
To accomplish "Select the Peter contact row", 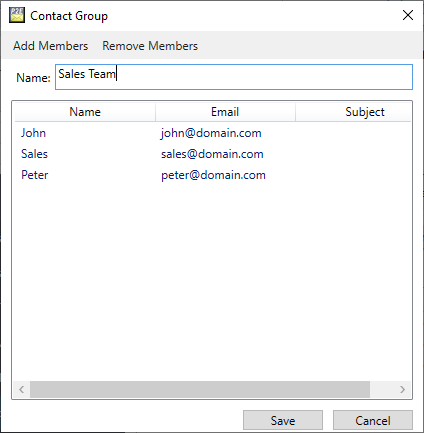I will pos(213,175).
